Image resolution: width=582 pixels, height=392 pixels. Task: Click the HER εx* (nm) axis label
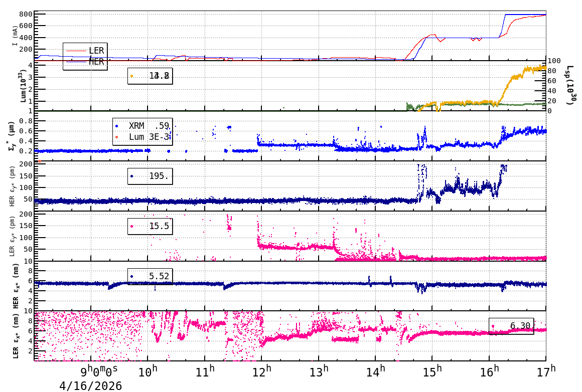coord(16,286)
